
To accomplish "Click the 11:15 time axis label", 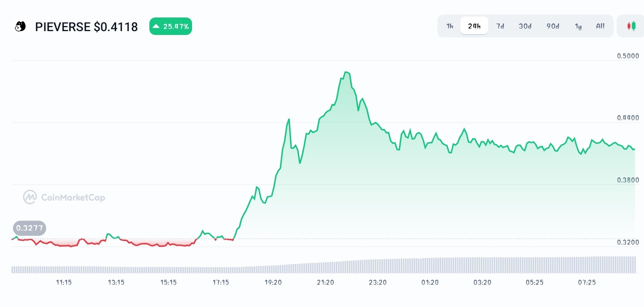I will (x=64, y=282).
